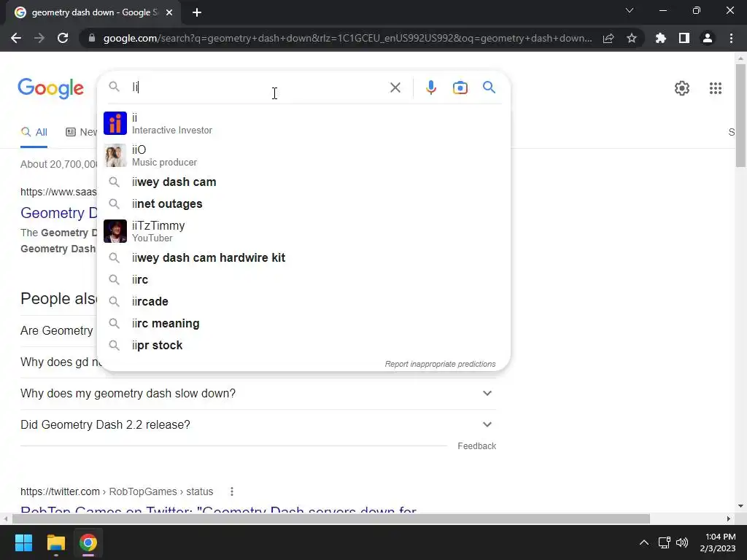Search by image with the camera icon

coord(460,87)
